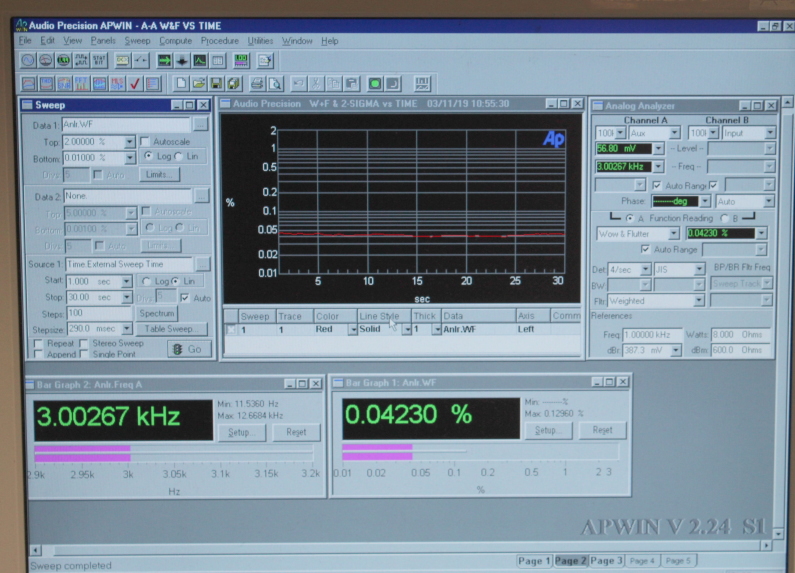Open the Utilities menu
The height and width of the screenshot is (573, 795).
tap(260, 41)
